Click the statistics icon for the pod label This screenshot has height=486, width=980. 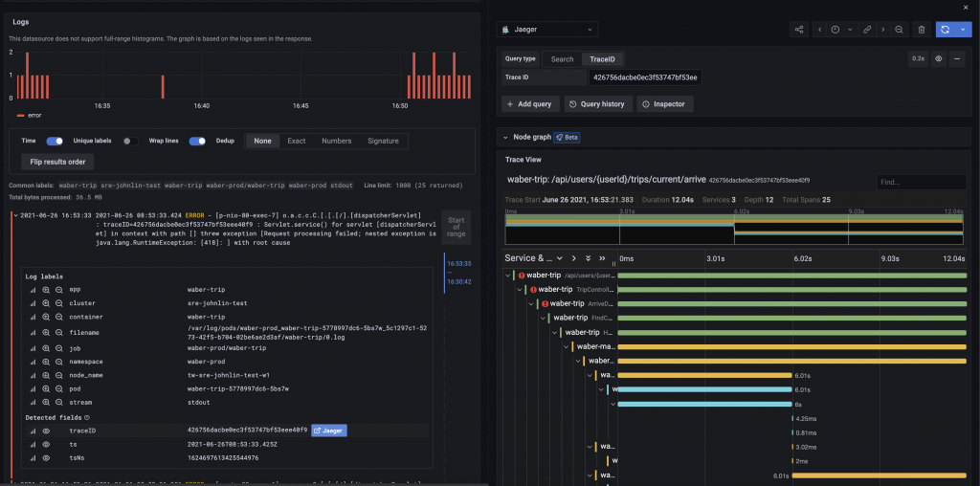pos(33,388)
